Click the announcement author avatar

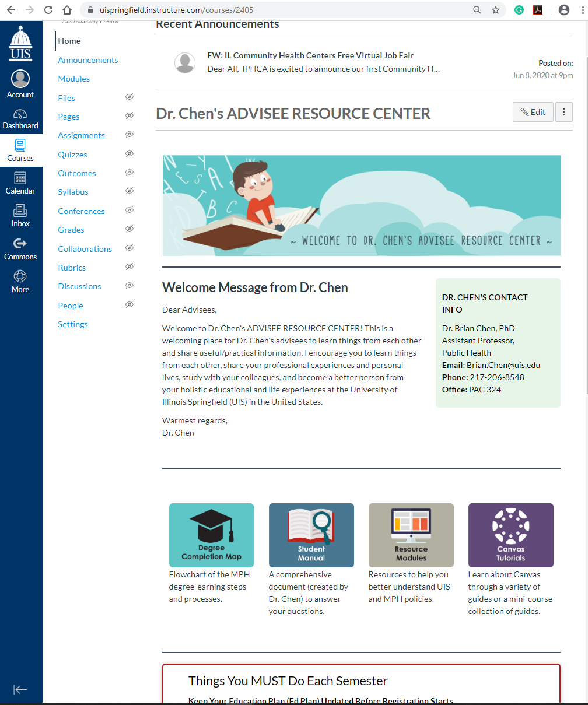coord(185,63)
